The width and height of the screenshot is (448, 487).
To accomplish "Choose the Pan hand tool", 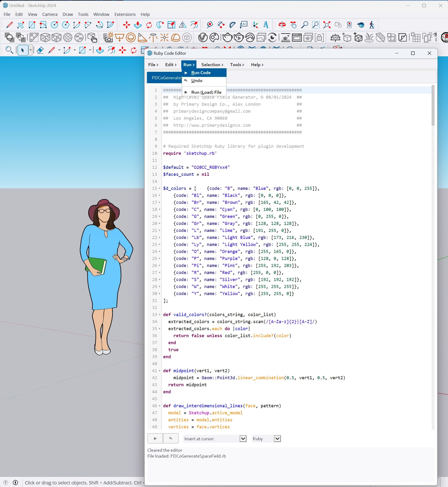I will tap(293, 25).
